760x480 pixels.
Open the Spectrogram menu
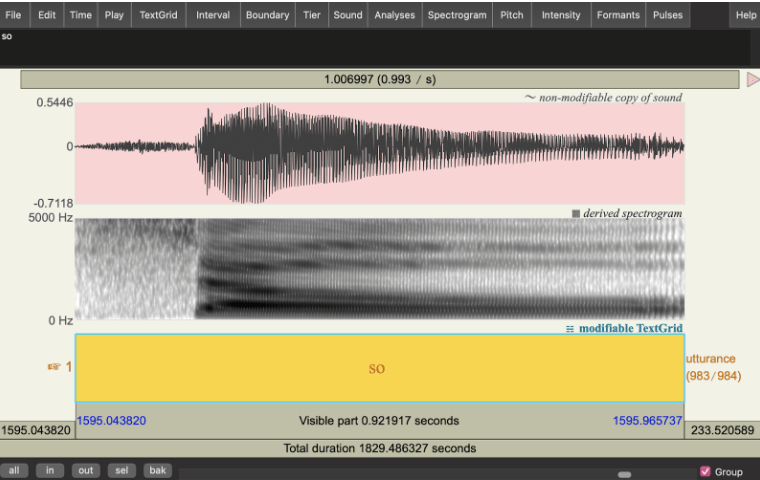pos(457,15)
